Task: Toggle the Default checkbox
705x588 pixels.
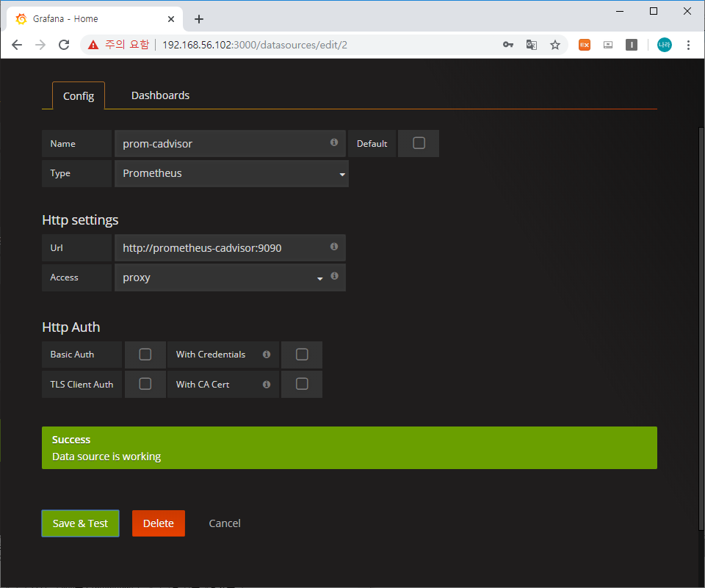Action: (x=419, y=143)
